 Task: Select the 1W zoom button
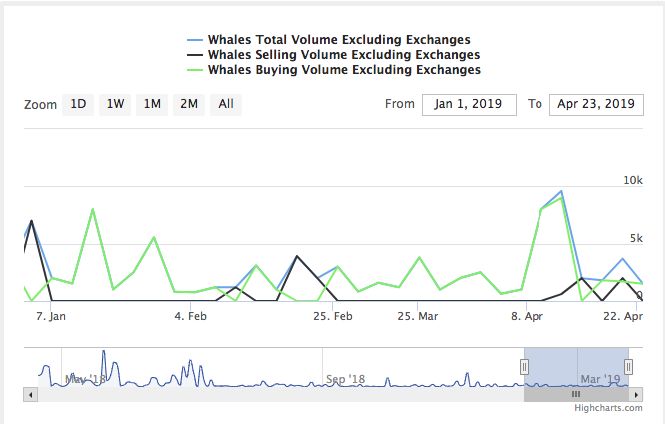115,104
